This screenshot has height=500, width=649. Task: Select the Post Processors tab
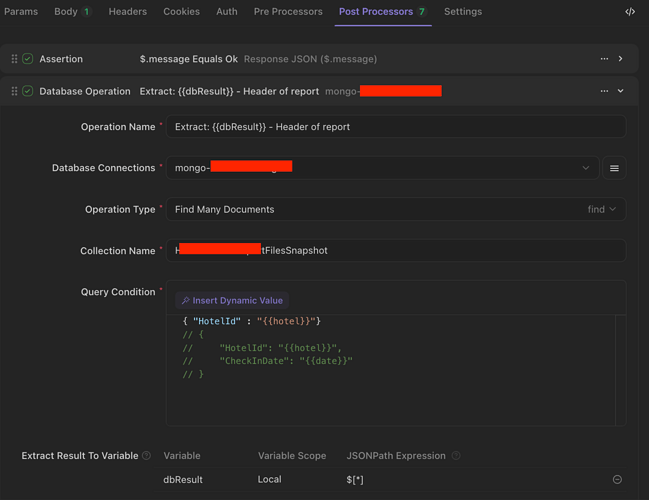382,12
